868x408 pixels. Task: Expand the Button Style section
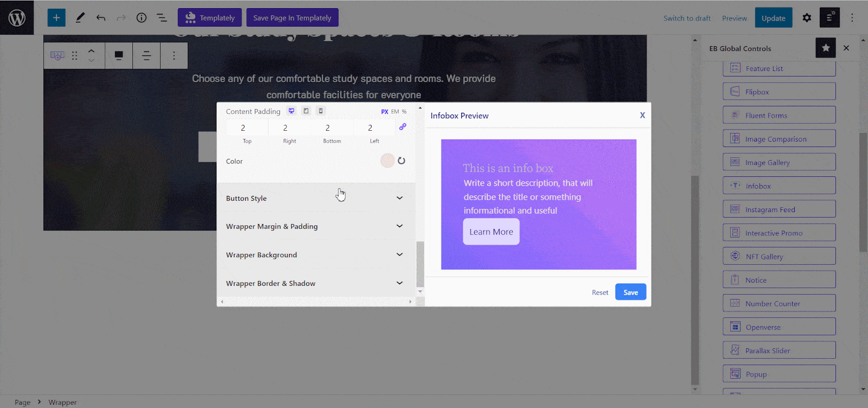(x=316, y=198)
